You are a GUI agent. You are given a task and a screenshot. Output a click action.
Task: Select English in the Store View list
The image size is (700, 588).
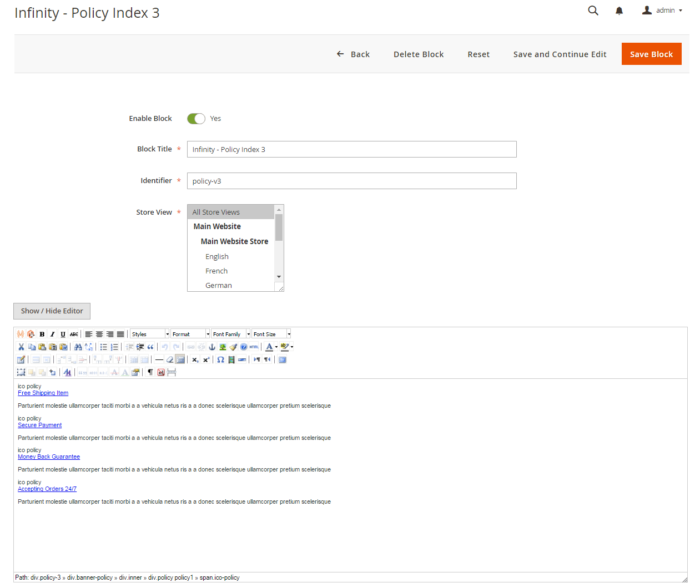pyautogui.click(x=217, y=256)
